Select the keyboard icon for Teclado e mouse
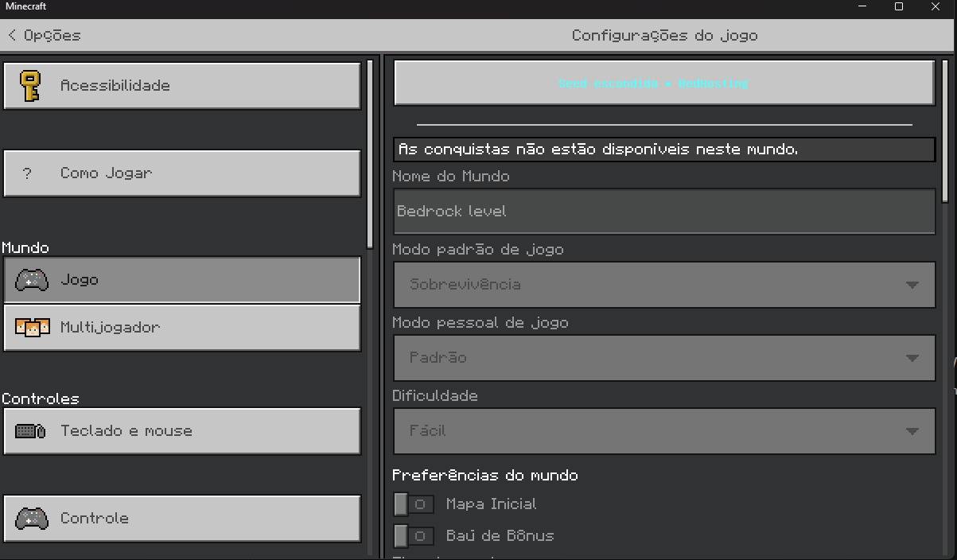This screenshot has height=560, width=957. (x=29, y=430)
